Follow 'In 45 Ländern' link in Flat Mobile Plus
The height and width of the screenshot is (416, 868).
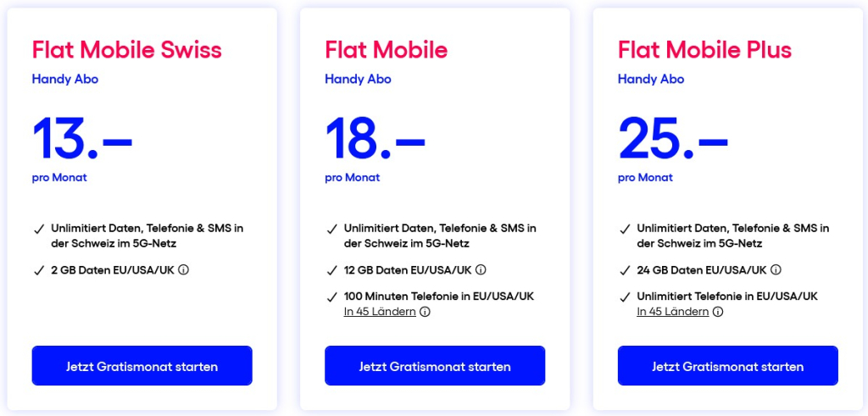pyautogui.click(x=673, y=312)
